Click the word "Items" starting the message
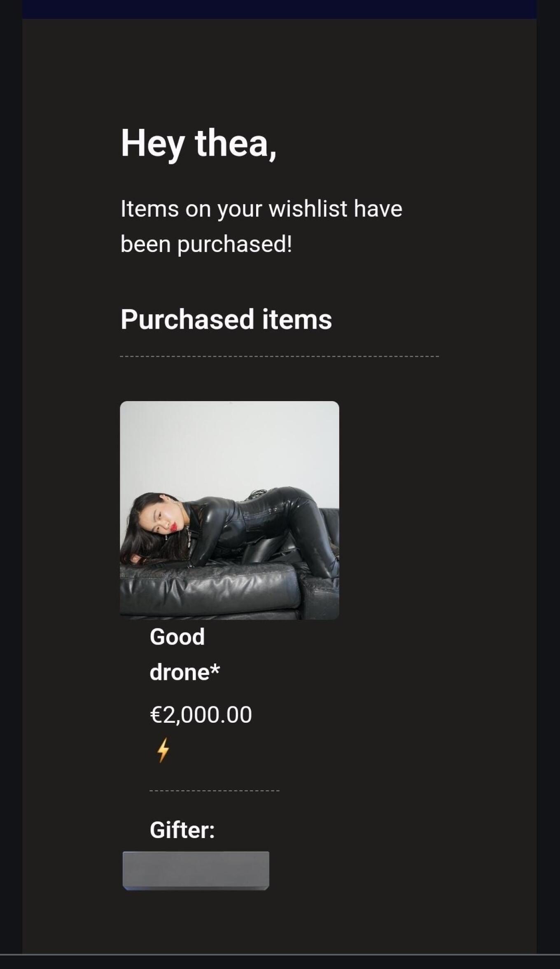The height and width of the screenshot is (969, 560). pos(149,208)
